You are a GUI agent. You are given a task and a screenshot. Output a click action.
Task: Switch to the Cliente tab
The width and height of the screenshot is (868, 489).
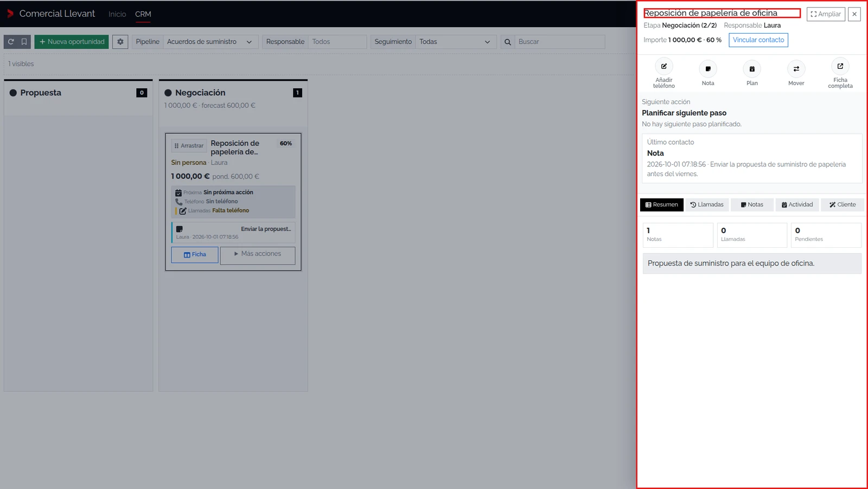843,204
